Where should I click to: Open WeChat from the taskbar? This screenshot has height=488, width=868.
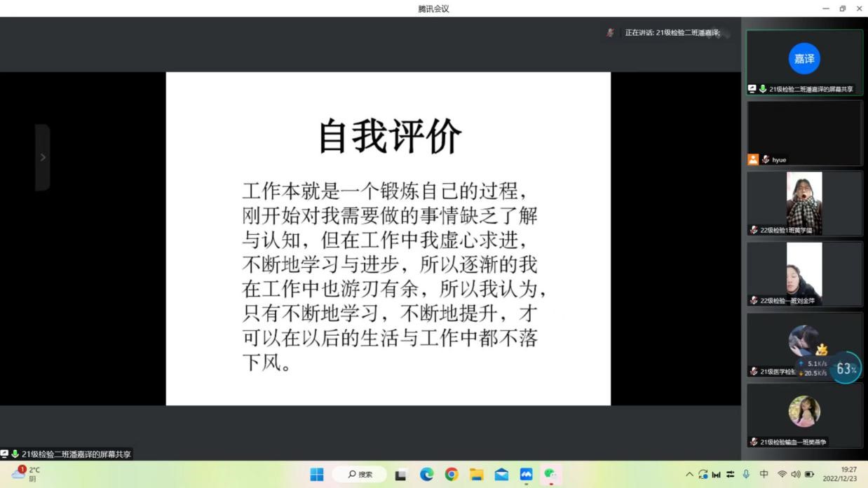[x=551, y=475]
